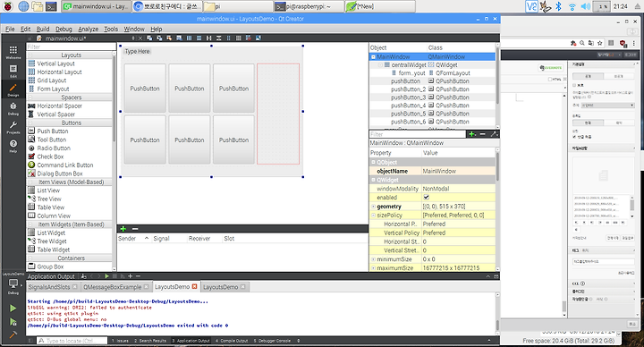Screen dimensions: 644x347
Task: Click Break Layout toolbar icon
Action: pyautogui.click(x=248, y=38)
